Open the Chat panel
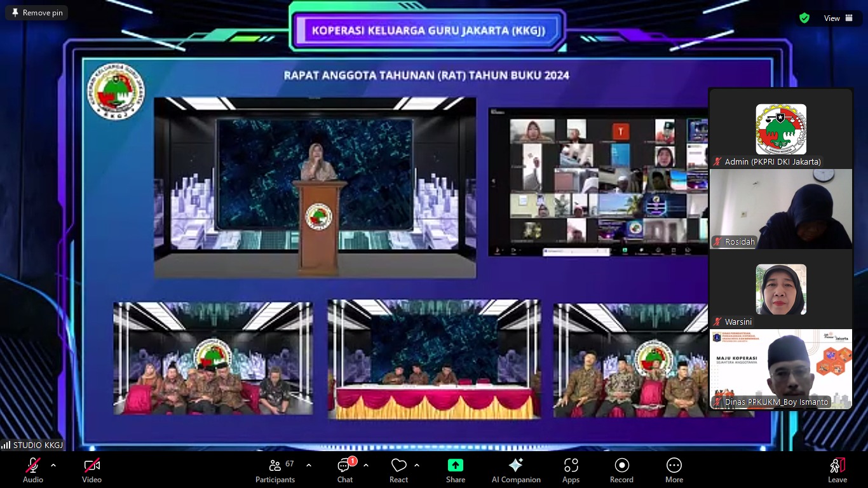 345,470
